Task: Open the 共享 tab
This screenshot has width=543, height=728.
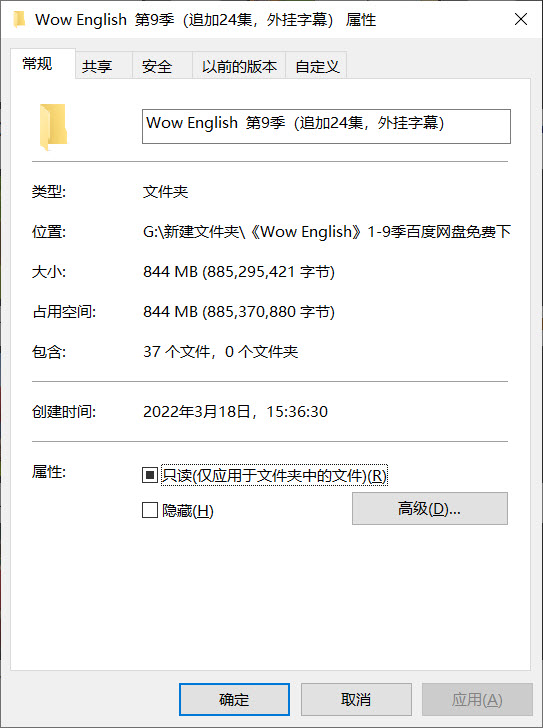Action: coord(103,65)
